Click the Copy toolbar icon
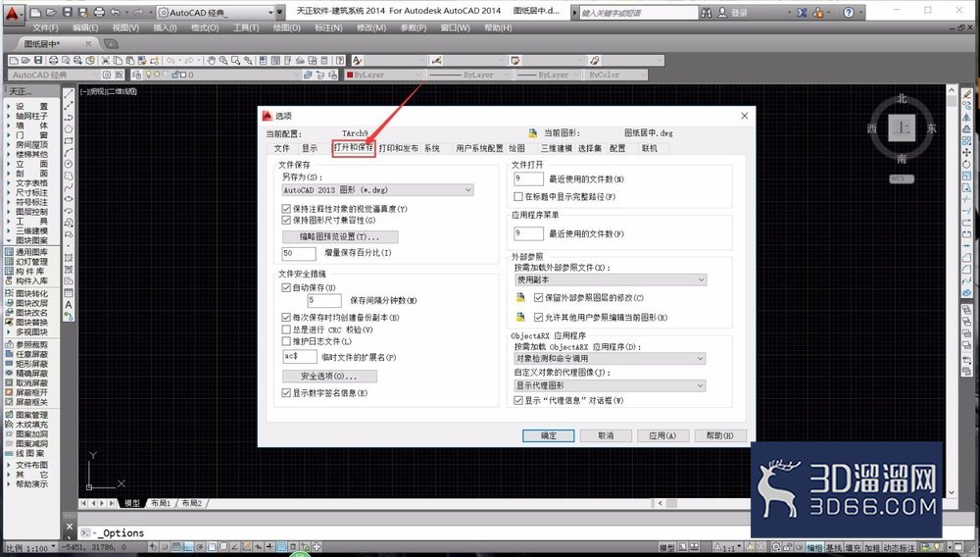The height and width of the screenshot is (557, 980). pos(119,61)
